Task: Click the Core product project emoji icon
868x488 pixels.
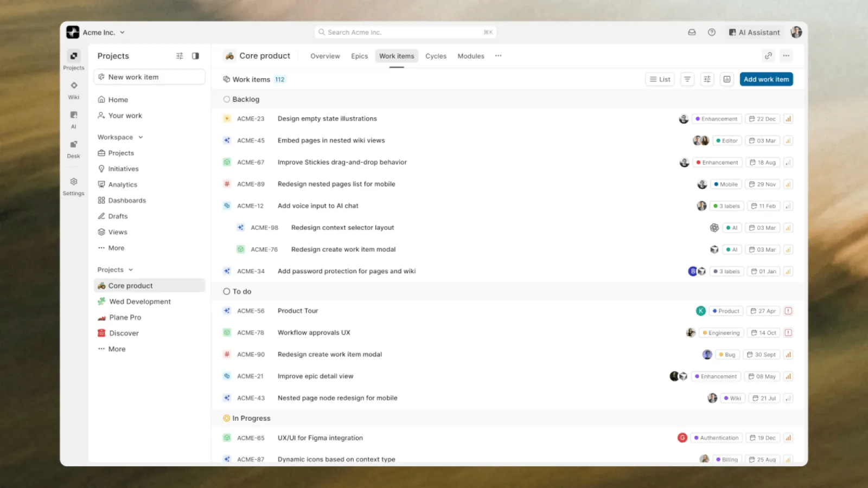Action: tap(229, 56)
